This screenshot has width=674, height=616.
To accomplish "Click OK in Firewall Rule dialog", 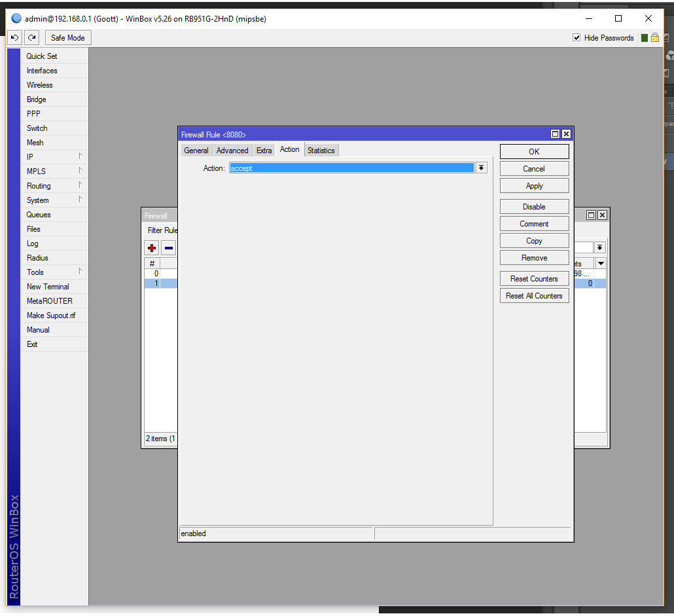I will coord(535,152).
